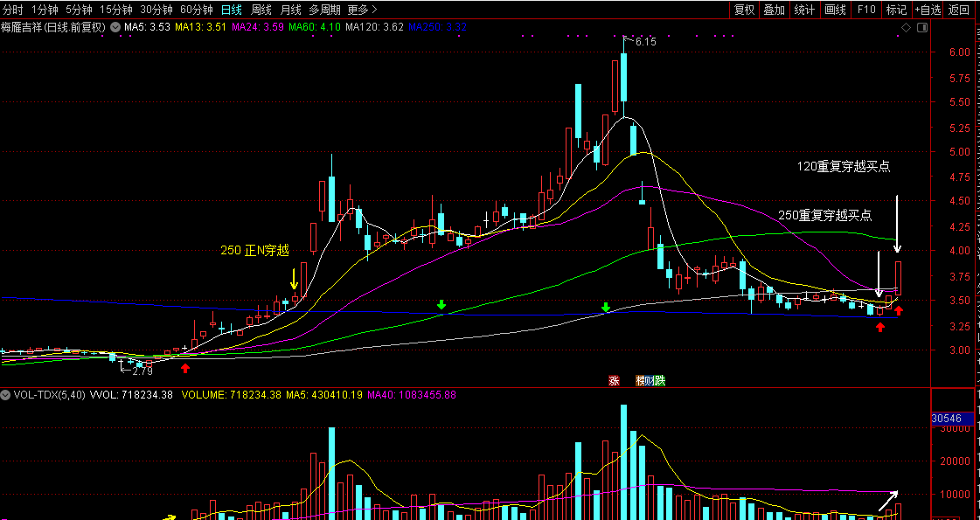Click the diamond icon at chart top-right

907,28
